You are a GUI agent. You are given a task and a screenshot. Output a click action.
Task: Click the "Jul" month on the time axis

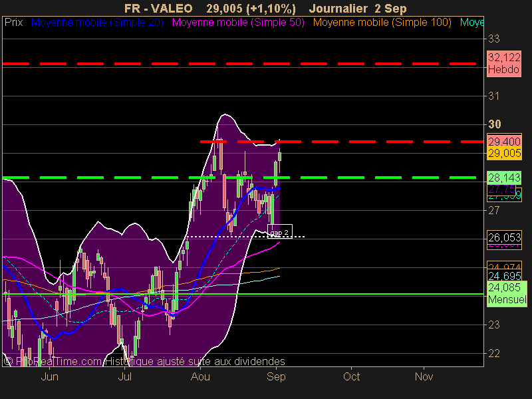coord(125,376)
